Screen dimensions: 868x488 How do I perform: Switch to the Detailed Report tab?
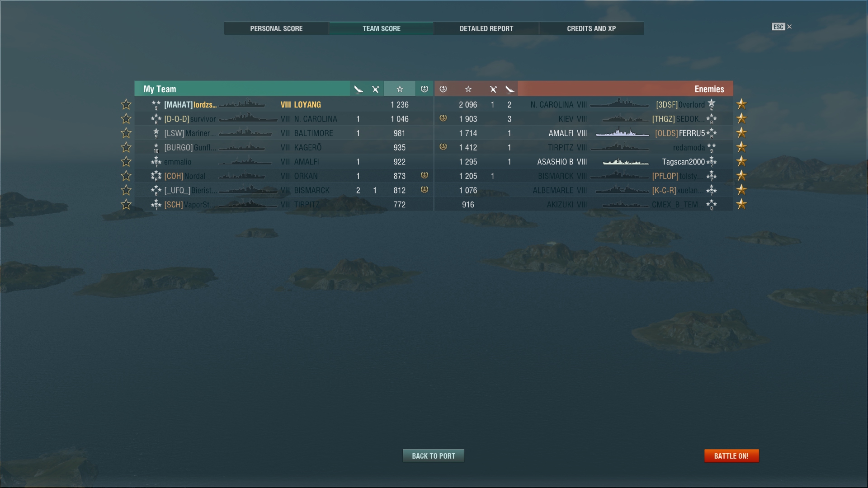point(486,28)
